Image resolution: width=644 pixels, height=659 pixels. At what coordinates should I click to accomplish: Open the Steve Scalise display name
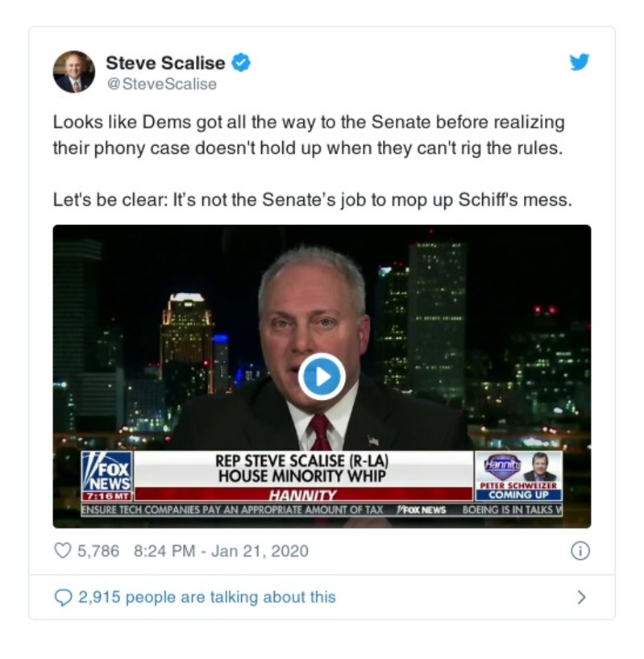[x=165, y=63]
